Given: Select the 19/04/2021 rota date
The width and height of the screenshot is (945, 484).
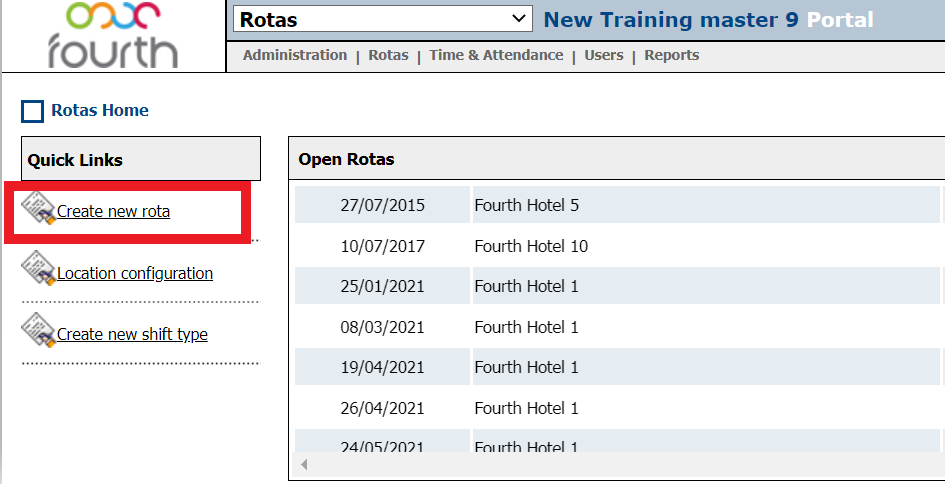Looking at the screenshot, I should point(383,367).
